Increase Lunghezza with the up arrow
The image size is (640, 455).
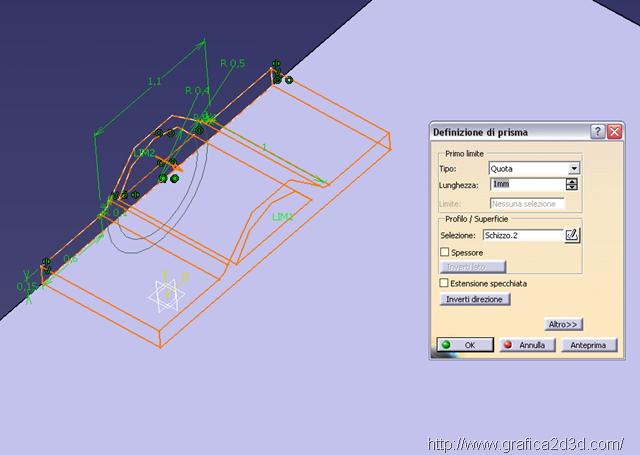click(x=572, y=181)
